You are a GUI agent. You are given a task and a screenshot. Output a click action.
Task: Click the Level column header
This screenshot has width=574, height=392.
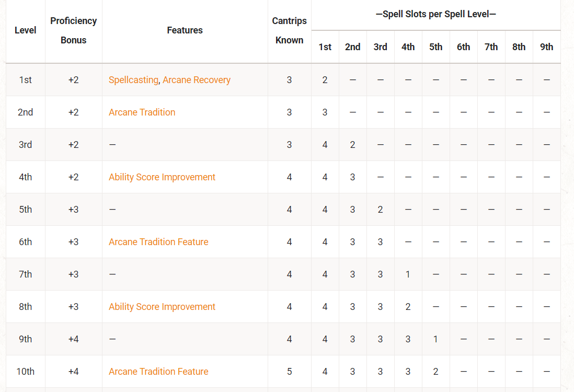pyautogui.click(x=26, y=30)
